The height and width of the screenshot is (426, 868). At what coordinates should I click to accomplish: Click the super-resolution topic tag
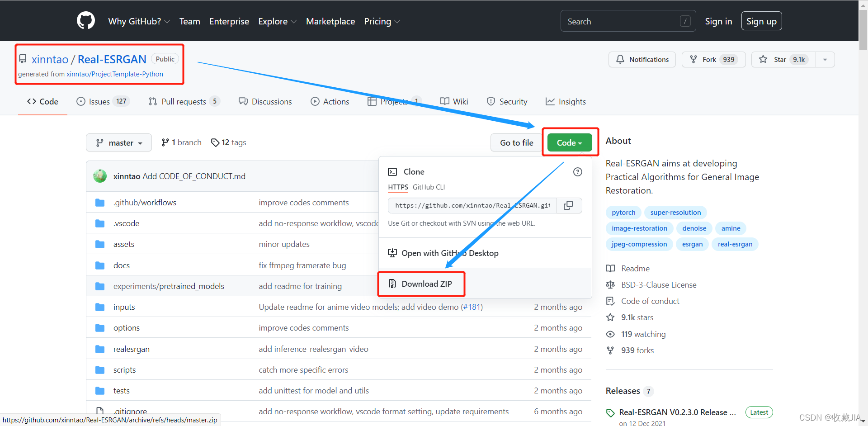675,213
